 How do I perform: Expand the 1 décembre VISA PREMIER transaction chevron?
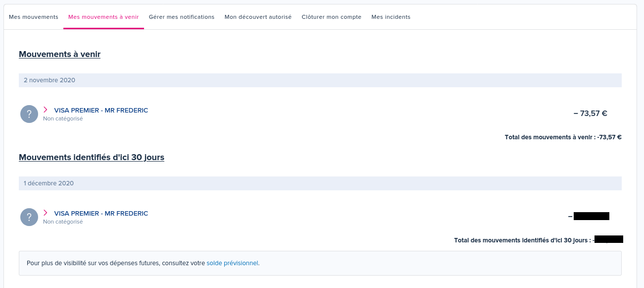[x=46, y=213]
